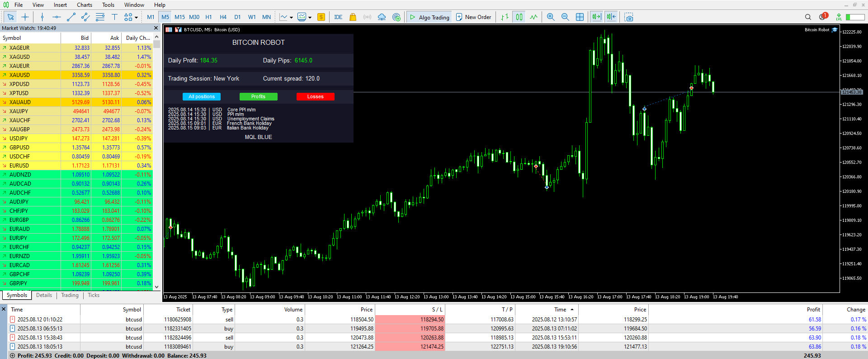Open the dropdown arrow beside the indicators icon
Image resolution: width=868 pixels, height=359 pixels.
coord(310,18)
